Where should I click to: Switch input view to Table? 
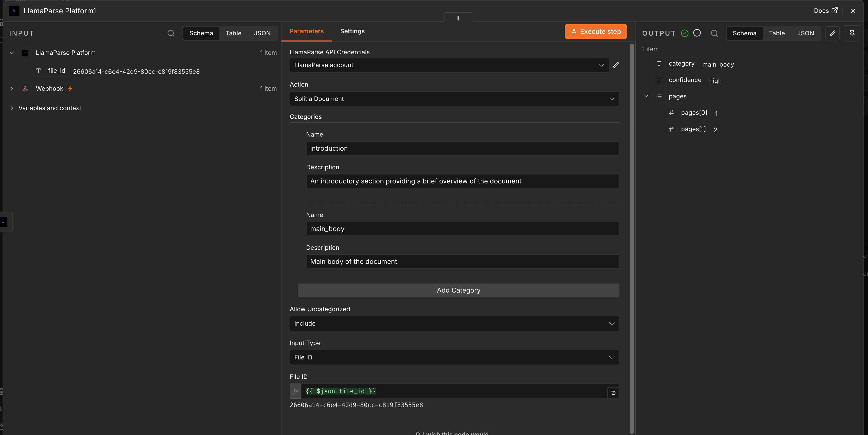[x=233, y=33]
